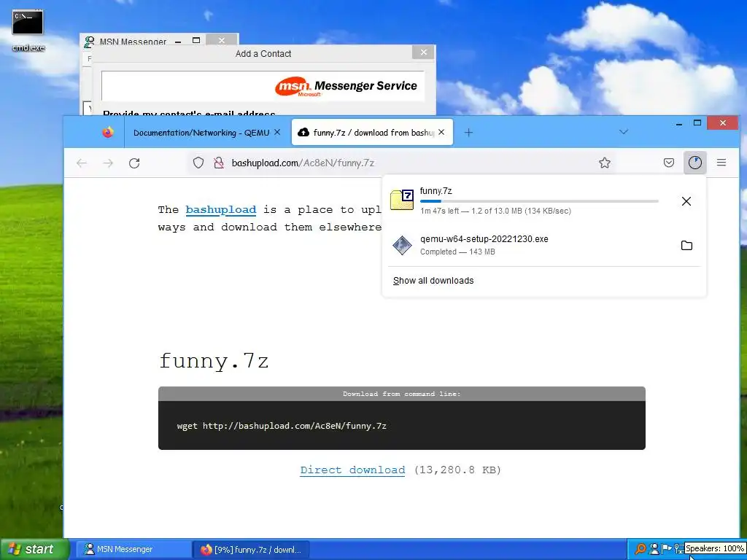747x560 pixels.
Task: Expand the list all tabs chevron
Action: coord(623,132)
